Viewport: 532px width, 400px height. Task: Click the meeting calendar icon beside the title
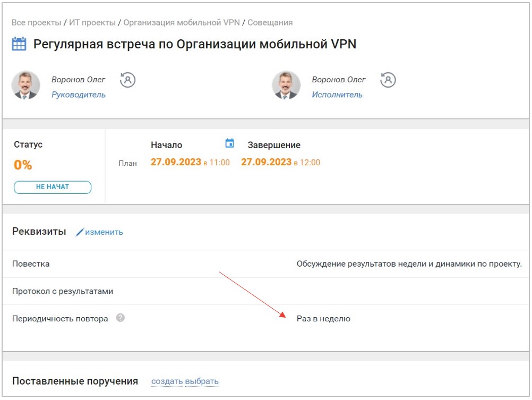click(19, 44)
